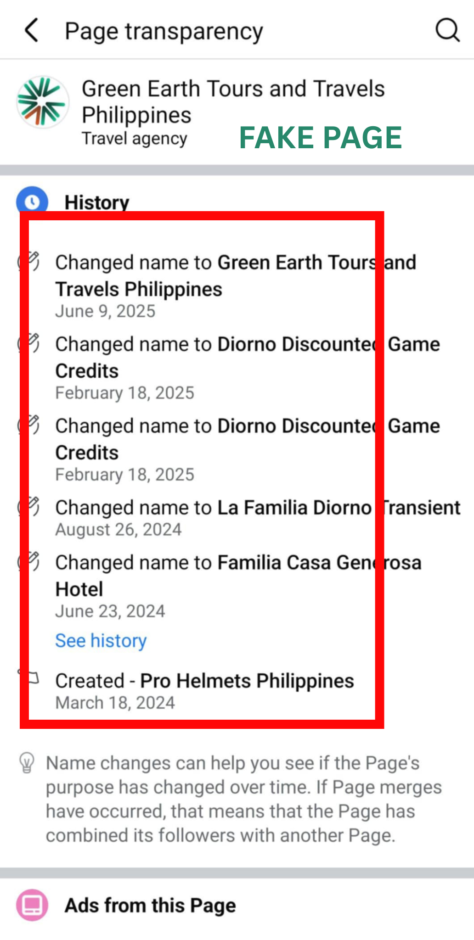
Task: Tap the edit icon beside Familia Casa Generosa Hotel
Action: click(x=30, y=561)
